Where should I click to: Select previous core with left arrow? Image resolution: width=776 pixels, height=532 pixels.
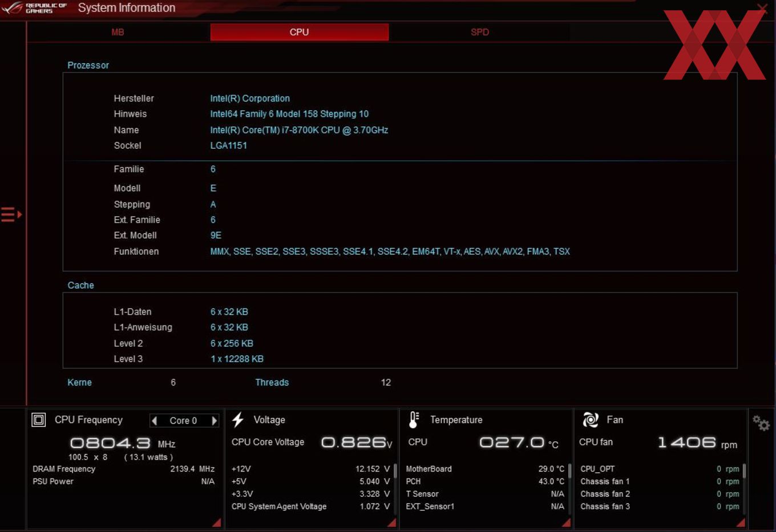click(x=154, y=421)
